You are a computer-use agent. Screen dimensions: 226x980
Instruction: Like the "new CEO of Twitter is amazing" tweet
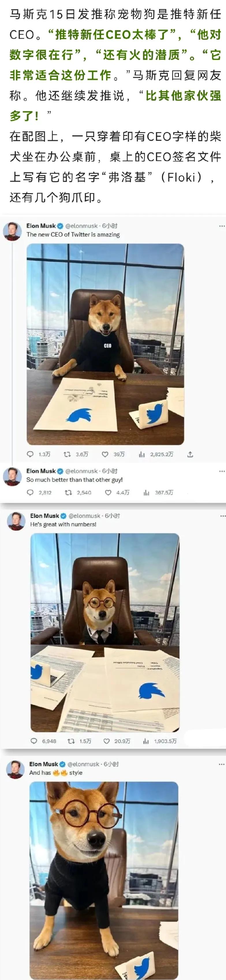[x=105, y=454]
